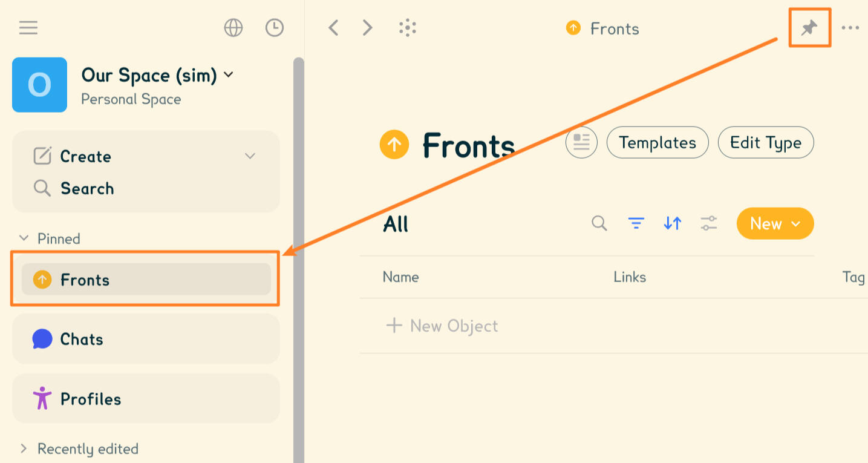Image resolution: width=868 pixels, height=463 pixels.
Task: Open the search within the All view
Action: tap(599, 223)
